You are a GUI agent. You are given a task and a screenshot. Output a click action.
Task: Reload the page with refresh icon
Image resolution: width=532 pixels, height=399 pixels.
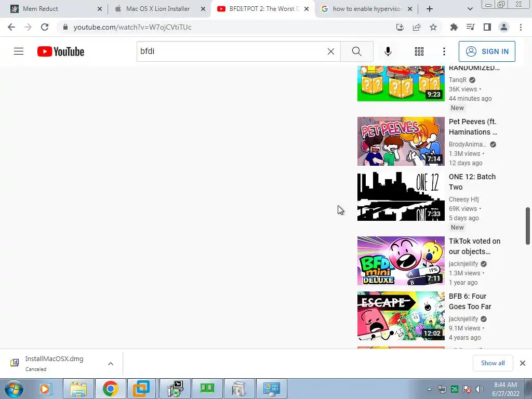pyautogui.click(x=45, y=27)
